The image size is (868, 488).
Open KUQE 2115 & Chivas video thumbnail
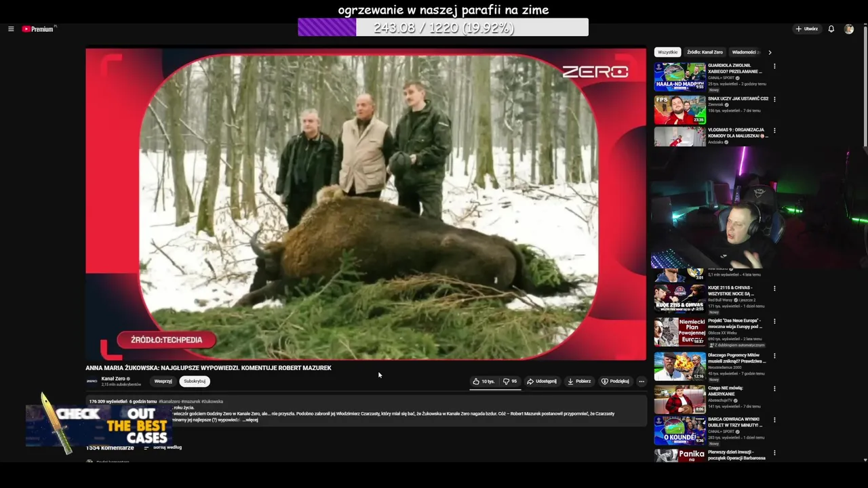679,298
